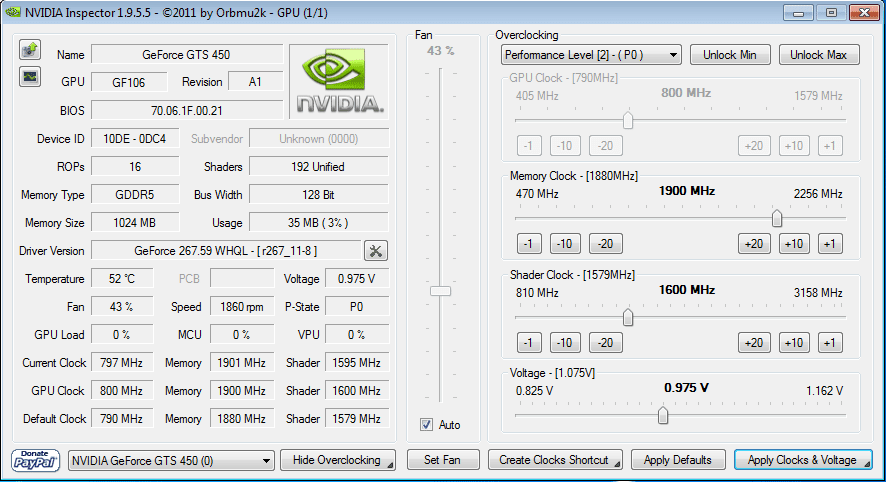Increase Shader Clock by 20 MHz

coord(754,343)
